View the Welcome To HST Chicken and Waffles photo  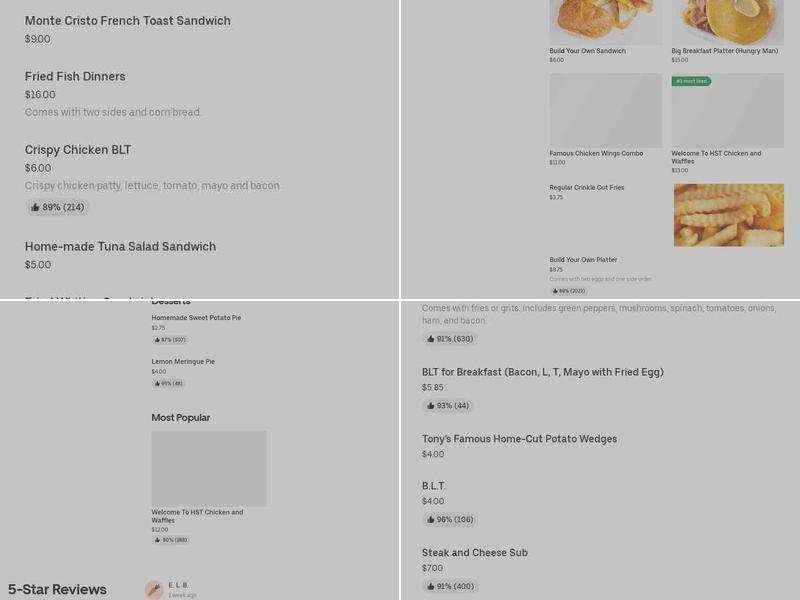click(x=727, y=110)
